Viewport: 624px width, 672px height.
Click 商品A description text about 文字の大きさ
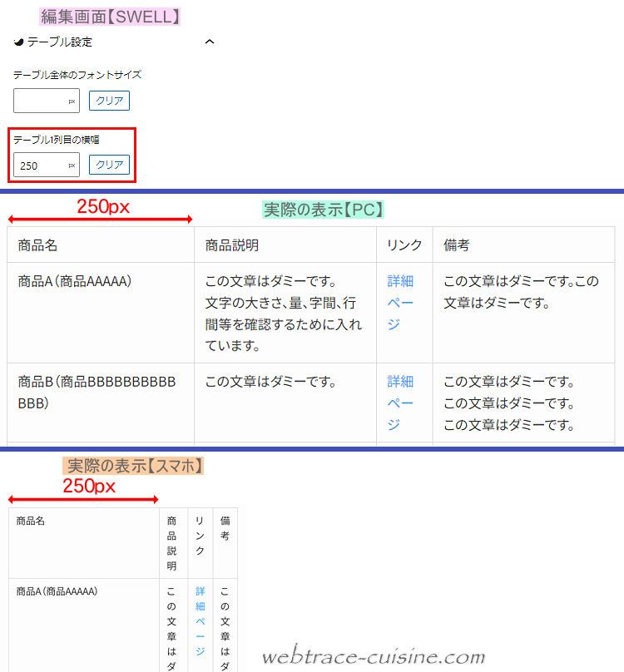[284, 314]
